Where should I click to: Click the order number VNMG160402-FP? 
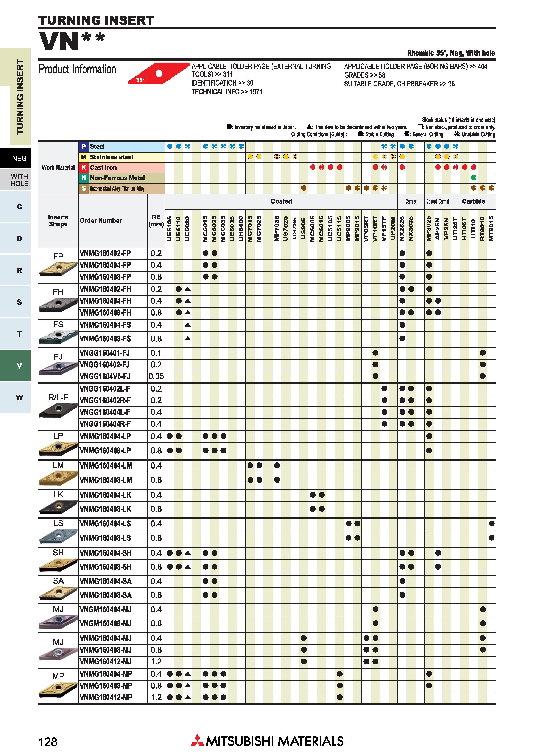tap(105, 253)
